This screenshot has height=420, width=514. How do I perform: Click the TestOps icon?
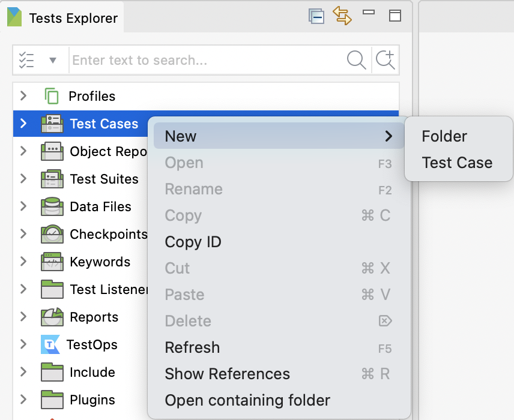51,344
